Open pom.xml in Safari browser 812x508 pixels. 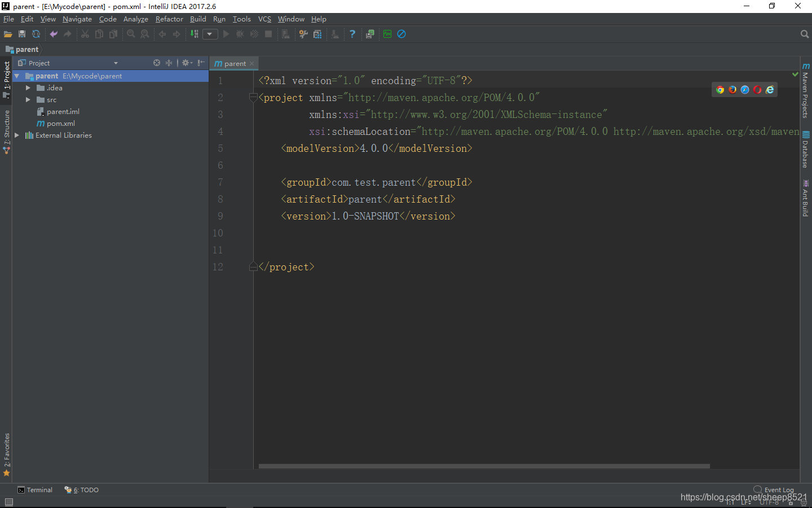[745, 90]
